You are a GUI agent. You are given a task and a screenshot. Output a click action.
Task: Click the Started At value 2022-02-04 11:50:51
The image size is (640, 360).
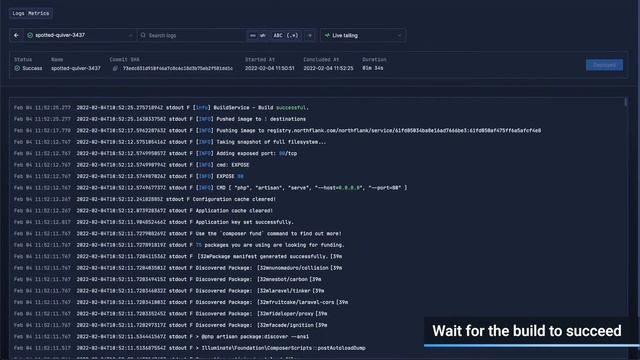[x=269, y=68]
